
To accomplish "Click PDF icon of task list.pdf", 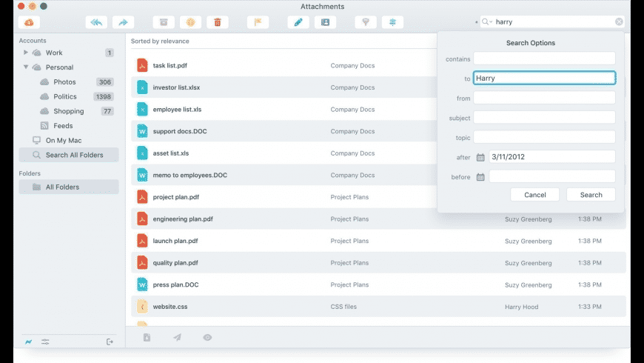I will [142, 65].
